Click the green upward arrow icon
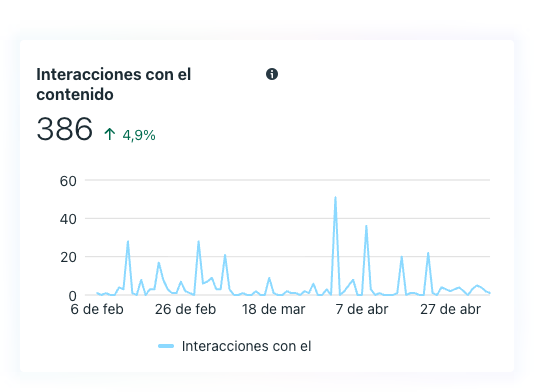 110,134
